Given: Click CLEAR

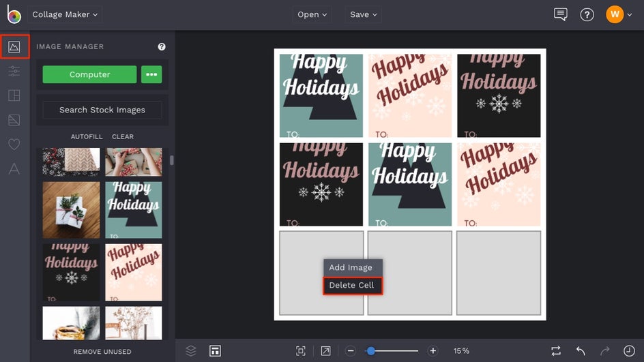Looking at the screenshot, I should [x=123, y=136].
